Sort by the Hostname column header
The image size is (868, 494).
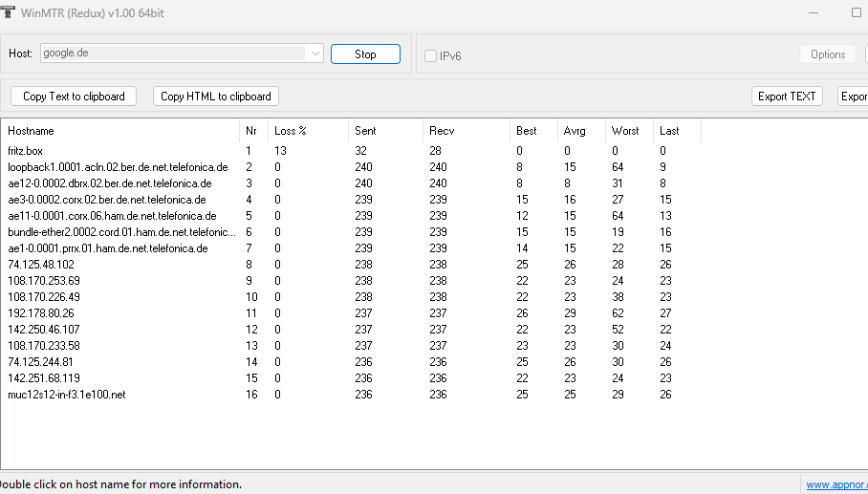(x=120, y=131)
